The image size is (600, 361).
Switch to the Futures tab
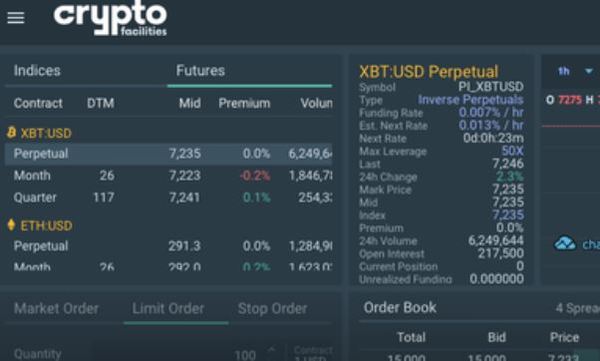click(201, 71)
